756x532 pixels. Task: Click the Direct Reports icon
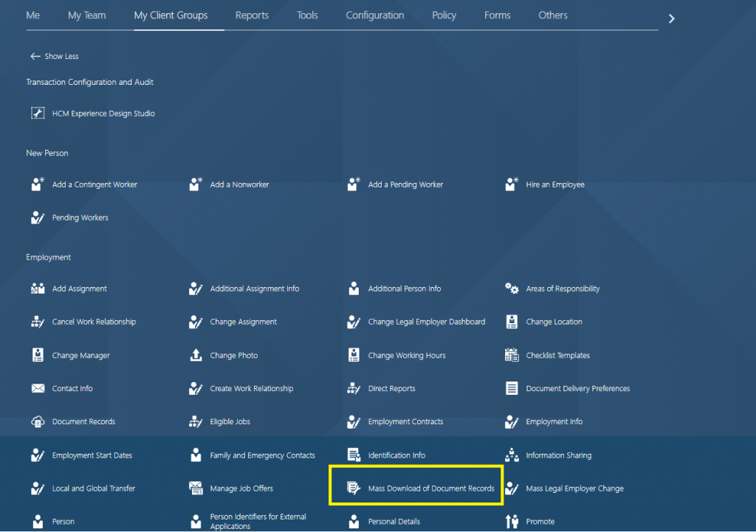pyautogui.click(x=354, y=388)
